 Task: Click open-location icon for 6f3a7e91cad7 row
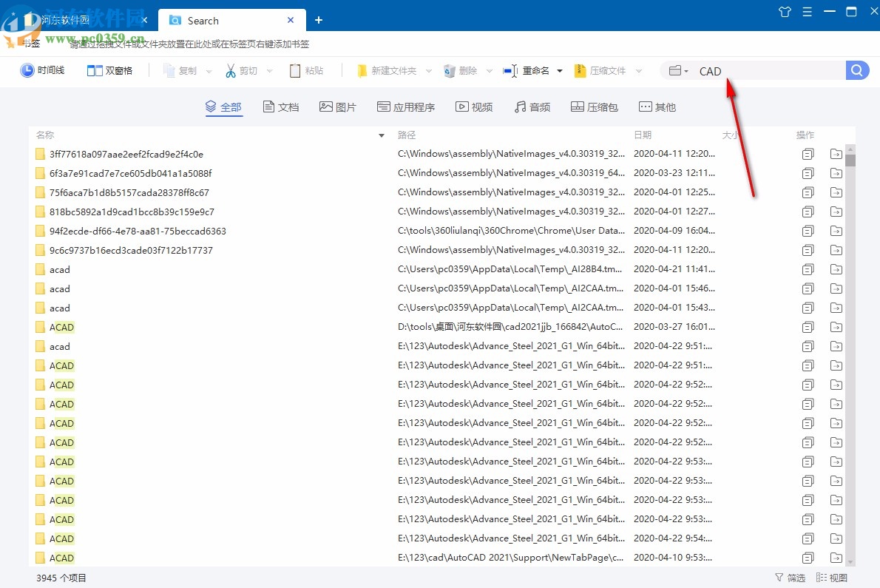coord(836,173)
